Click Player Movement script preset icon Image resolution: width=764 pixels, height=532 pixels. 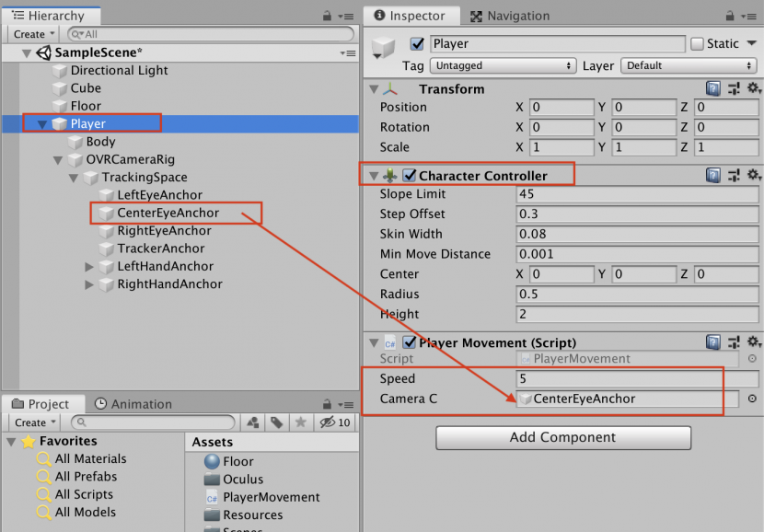[734, 342]
